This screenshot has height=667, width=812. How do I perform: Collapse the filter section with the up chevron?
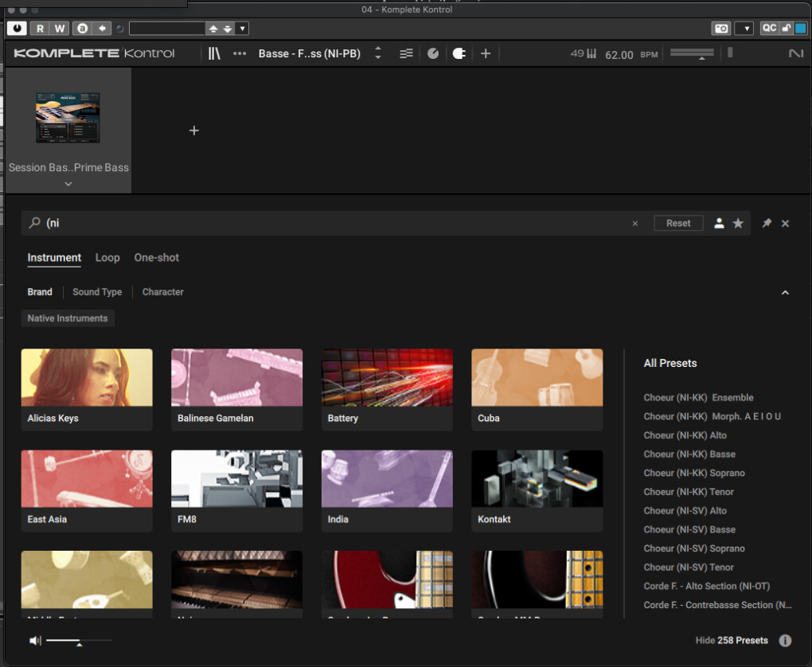(785, 293)
